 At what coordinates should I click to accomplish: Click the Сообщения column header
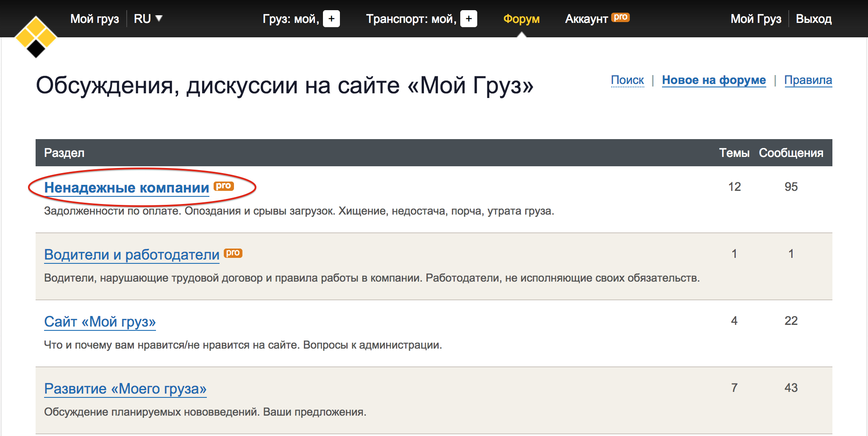pyautogui.click(x=791, y=153)
